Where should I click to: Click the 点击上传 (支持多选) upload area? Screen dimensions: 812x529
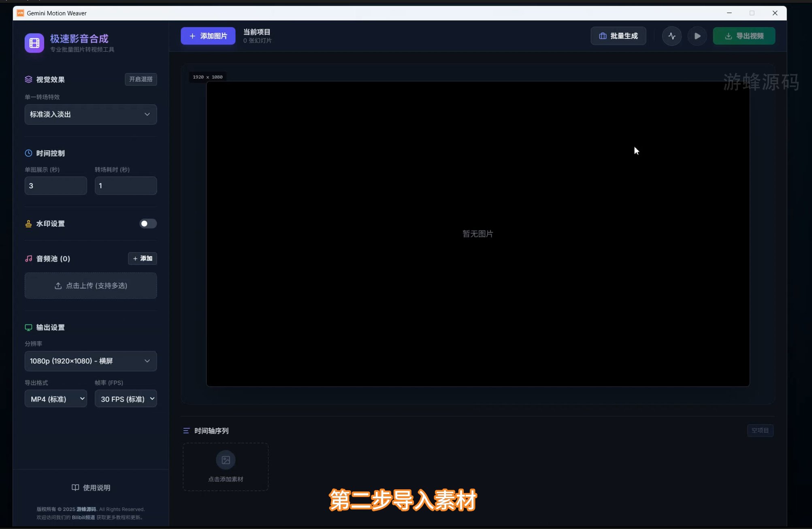pyautogui.click(x=91, y=286)
